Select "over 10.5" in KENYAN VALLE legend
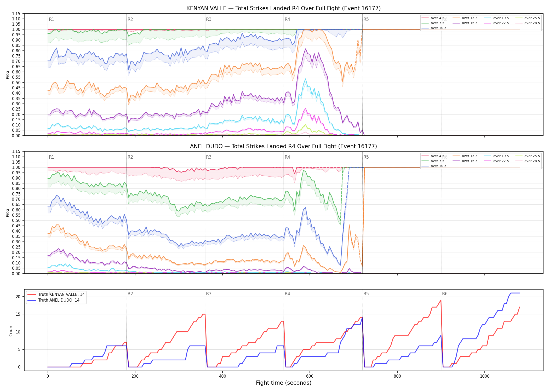The width and height of the screenshot is (549, 392). [434, 28]
